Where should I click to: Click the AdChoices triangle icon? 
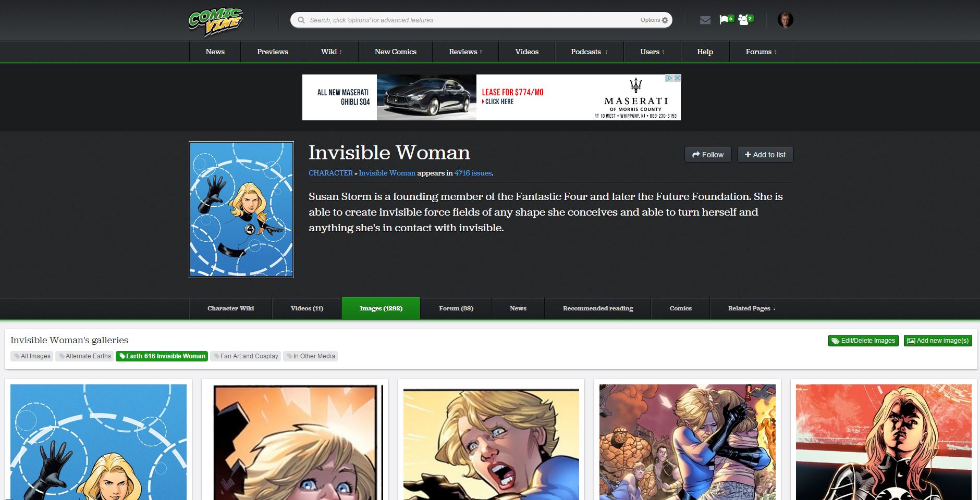[669, 78]
